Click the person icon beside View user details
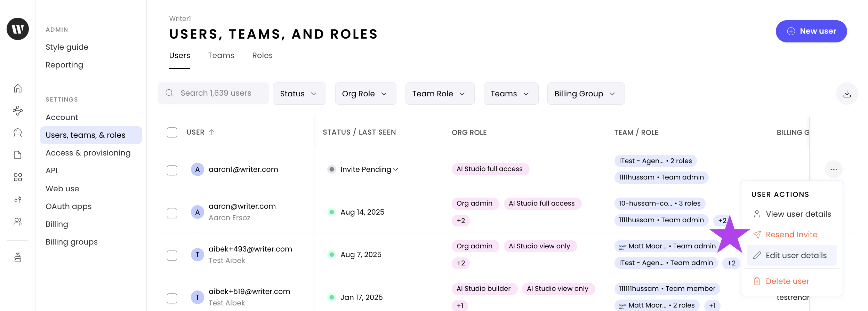868x311 pixels. tap(757, 214)
